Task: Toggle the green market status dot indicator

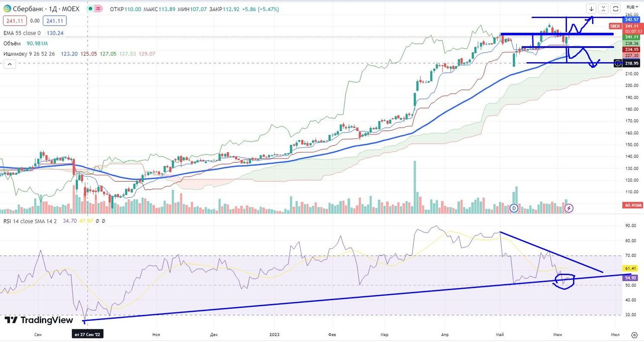Action: click(90, 9)
